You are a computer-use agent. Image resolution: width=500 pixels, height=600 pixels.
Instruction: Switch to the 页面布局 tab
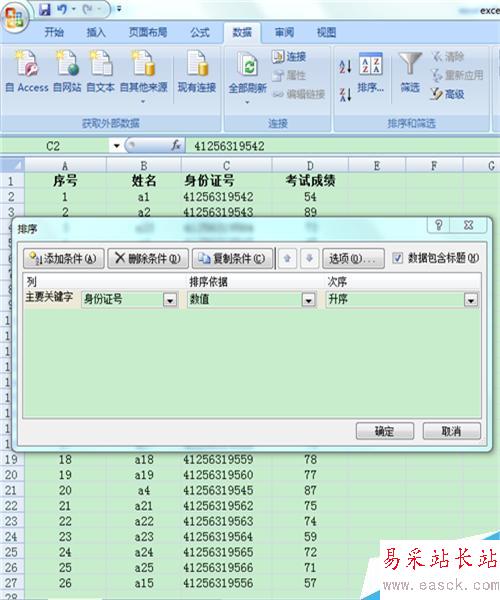pos(148,33)
